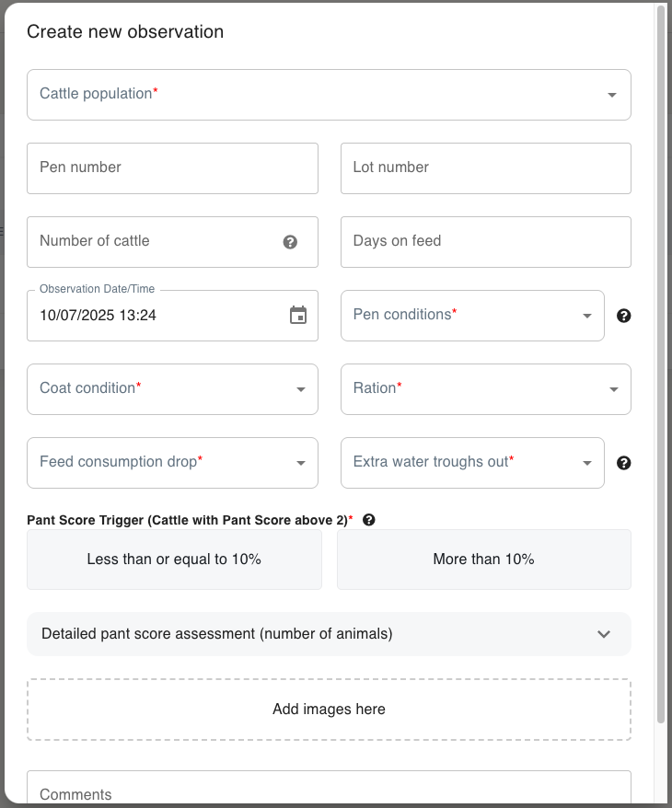Image resolution: width=672 pixels, height=808 pixels.
Task: Click the Pen number input field
Action: pos(172,168)
